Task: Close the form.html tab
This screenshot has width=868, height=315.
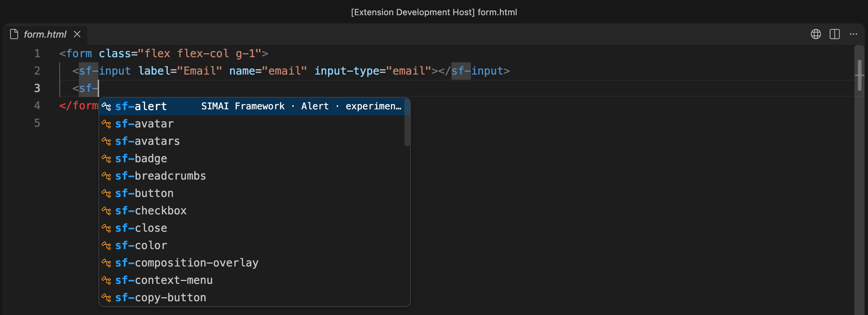Action: 77,34
